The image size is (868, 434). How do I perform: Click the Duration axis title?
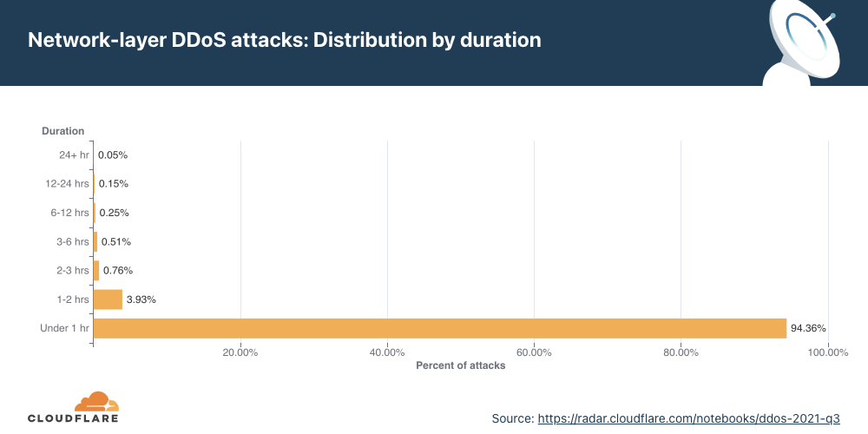pos(63,131)
